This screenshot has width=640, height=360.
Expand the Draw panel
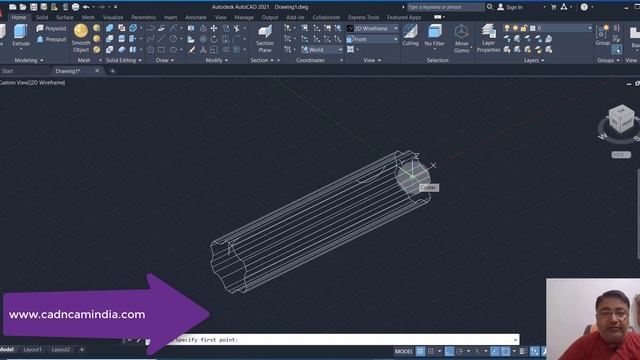[164, 60]
